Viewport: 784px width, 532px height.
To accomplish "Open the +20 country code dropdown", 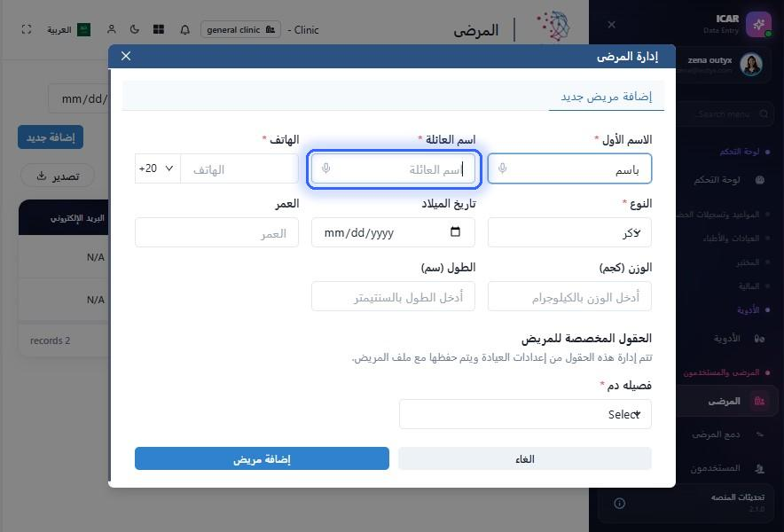I will click(158, 168).
